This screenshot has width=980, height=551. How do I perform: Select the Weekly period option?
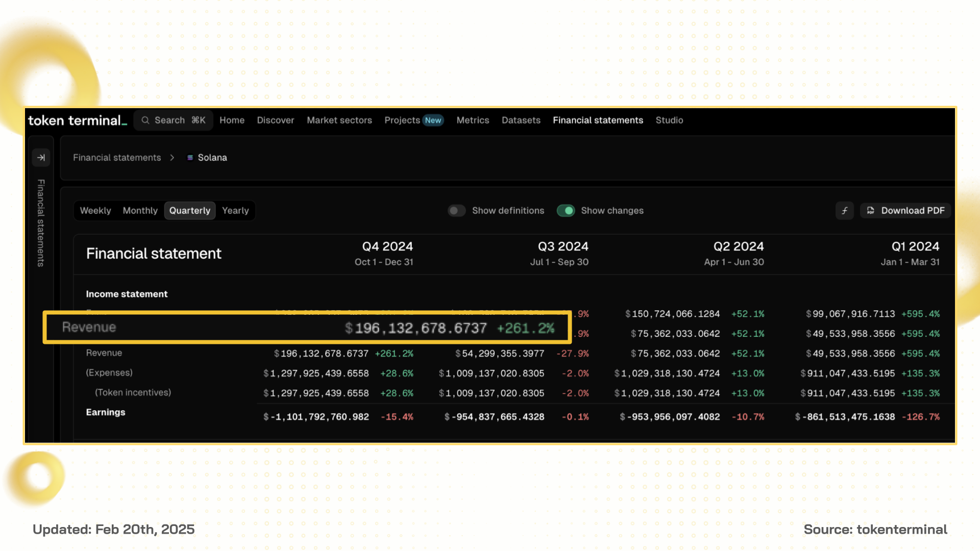[x=95, y=211]
